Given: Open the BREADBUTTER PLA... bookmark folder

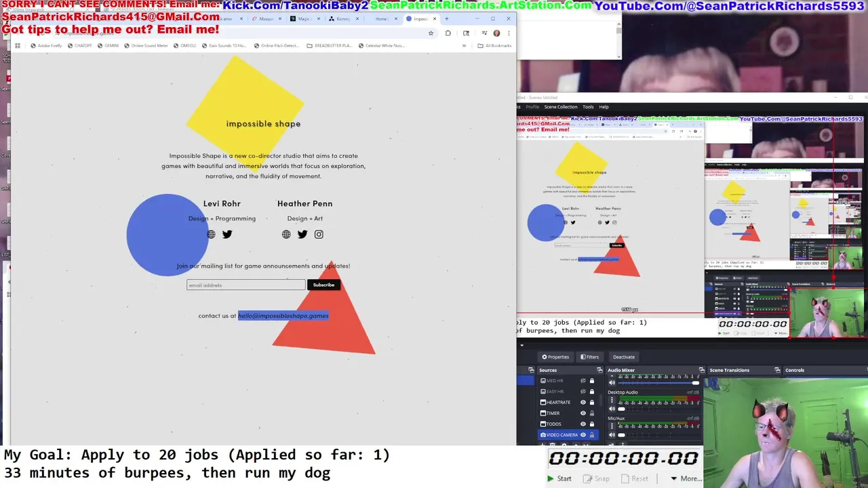Looking at the screenshot, I should coord(330,45).
